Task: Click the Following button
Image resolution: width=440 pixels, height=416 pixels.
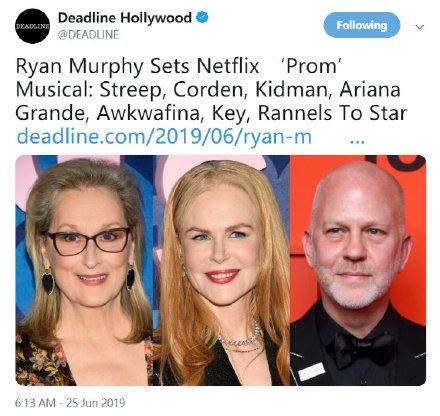Action: pyautogui.click(x=362, y=25)
